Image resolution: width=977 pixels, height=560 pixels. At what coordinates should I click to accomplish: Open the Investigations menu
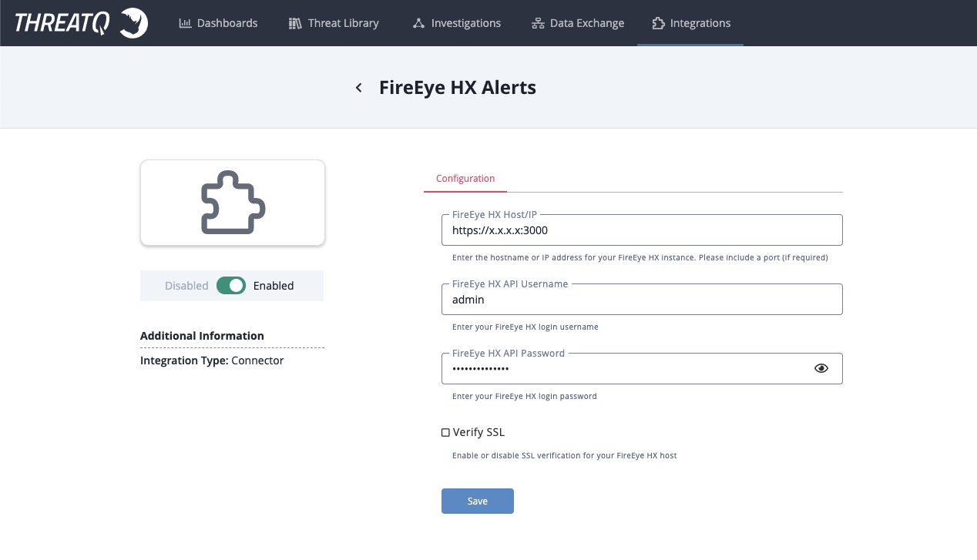tap(457, 23)
